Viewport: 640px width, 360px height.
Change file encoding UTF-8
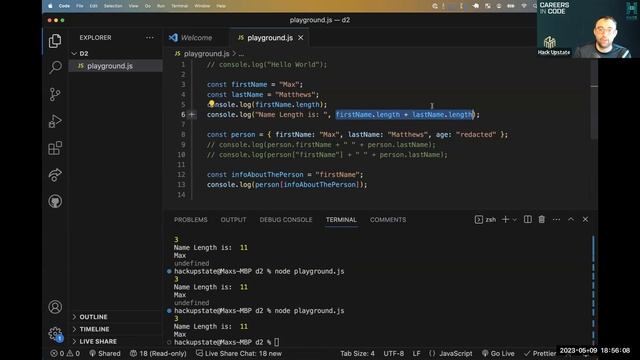[x=394, y=353]
